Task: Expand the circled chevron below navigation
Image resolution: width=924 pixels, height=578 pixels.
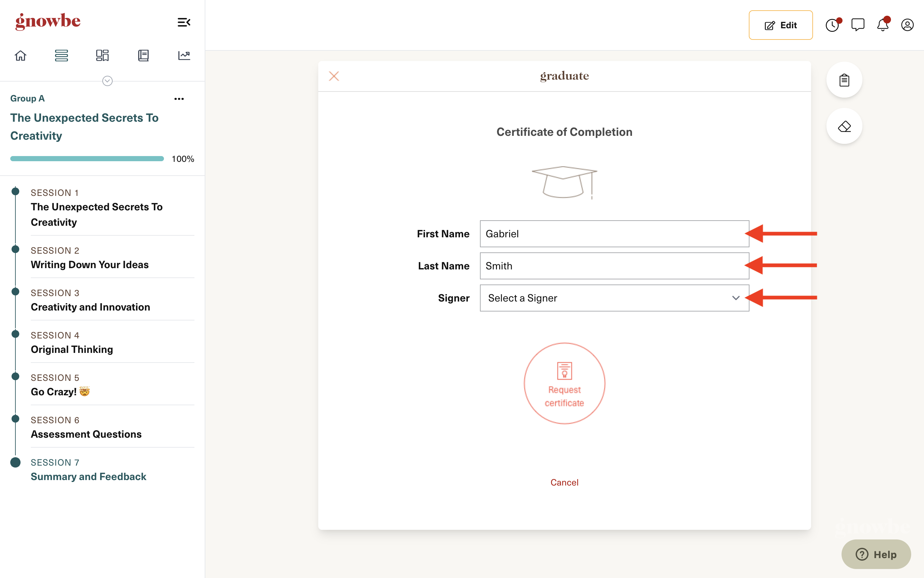Action: (x=107, y=81)
